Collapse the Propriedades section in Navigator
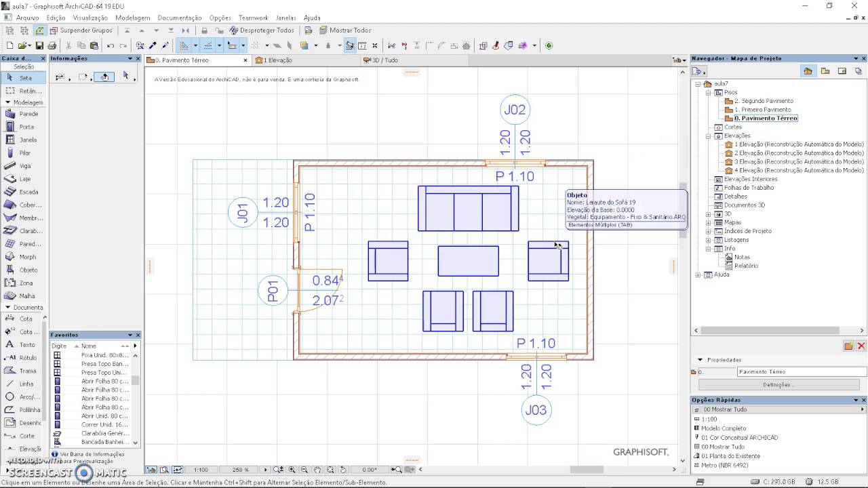This screenshot has width=868, height=488. click(700, 360)
